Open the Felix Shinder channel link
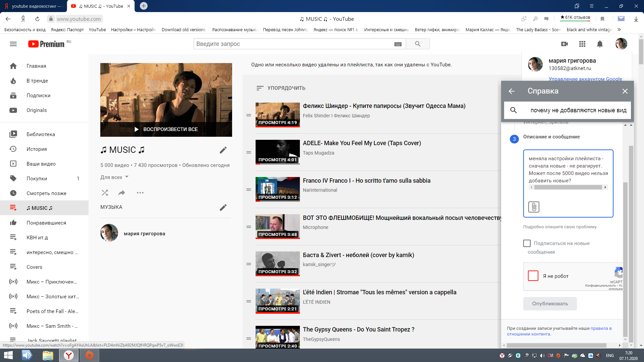The height and width of the screenshot is (362, 644). click(336, 116)
